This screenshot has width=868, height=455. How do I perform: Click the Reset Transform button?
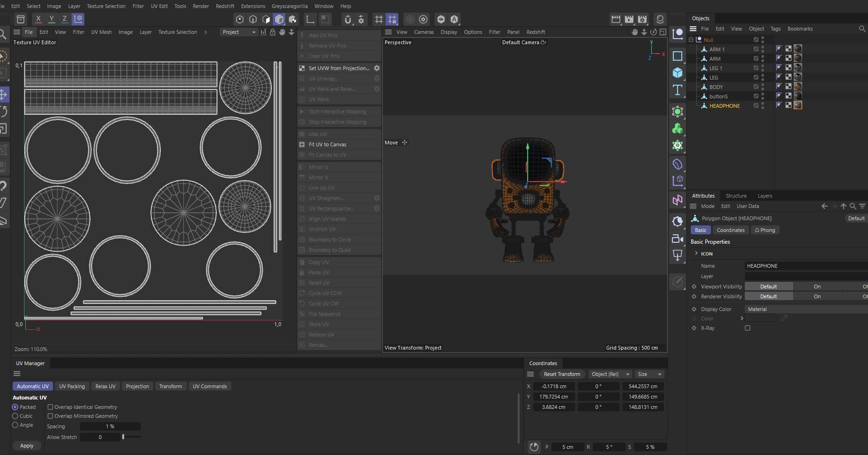pyautogui.click(x=562, y=374)
